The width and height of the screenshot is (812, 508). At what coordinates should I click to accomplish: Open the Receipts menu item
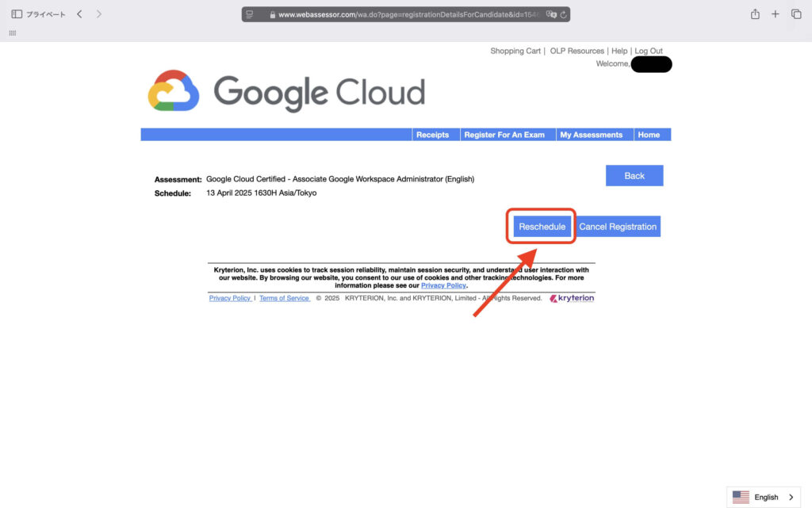click(432, 135)
